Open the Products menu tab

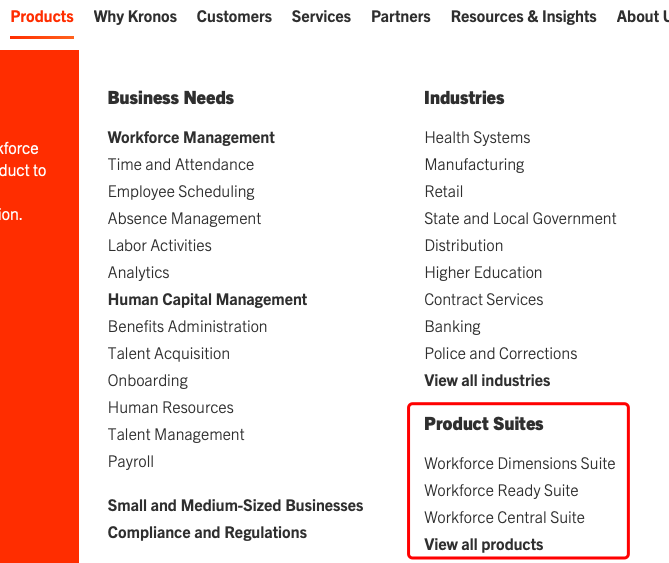click(42, 17)
